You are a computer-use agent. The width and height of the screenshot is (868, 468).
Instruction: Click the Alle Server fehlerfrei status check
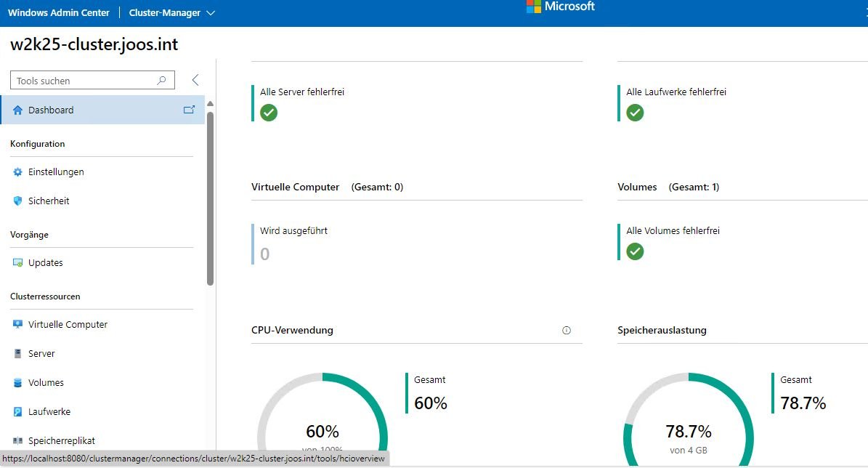[x=269, y=113]
